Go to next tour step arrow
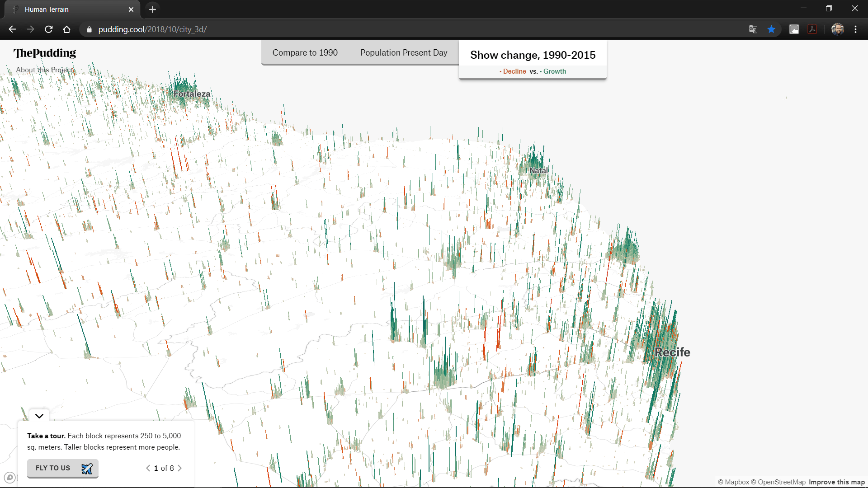Screen dimensions: 868x488 coord(180,468)
